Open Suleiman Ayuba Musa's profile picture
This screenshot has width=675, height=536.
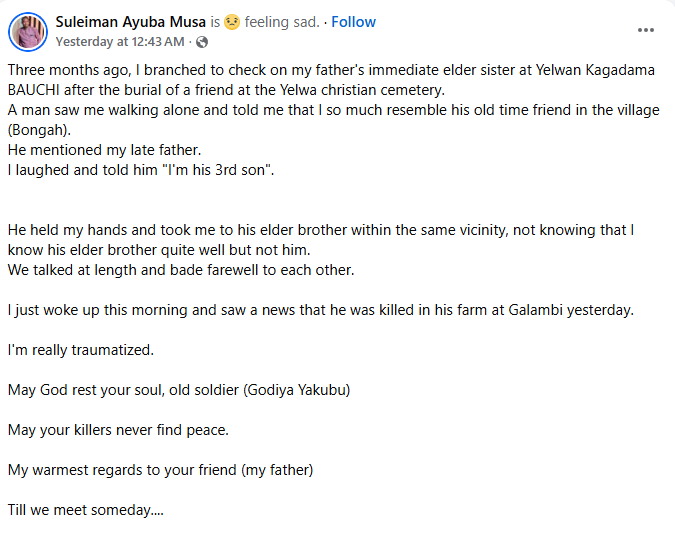(28, 32)
